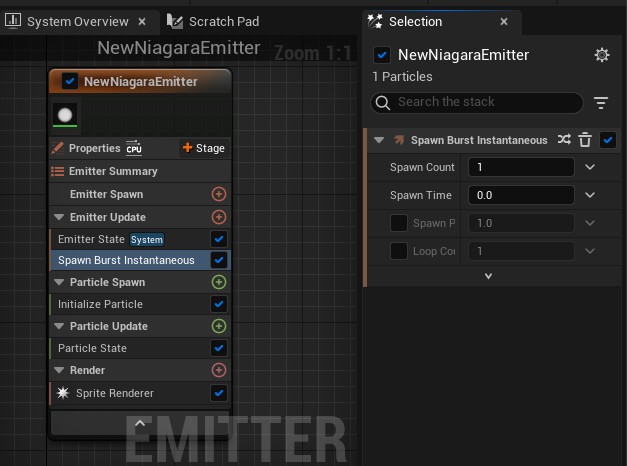Collapse the Particle Update group
Viewport: 627px width, 466px height.
[x=59, y=326]
